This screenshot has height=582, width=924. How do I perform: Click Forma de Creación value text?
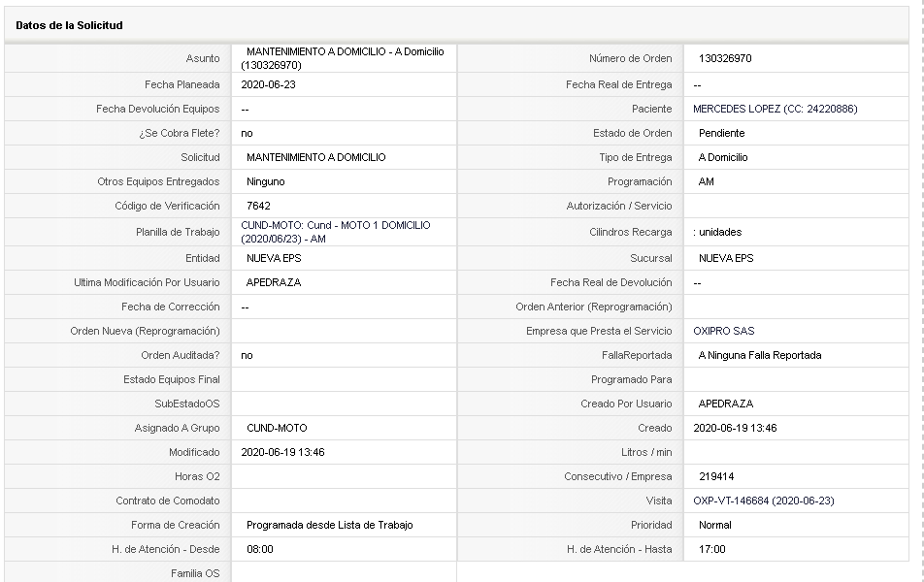[329, 525]
